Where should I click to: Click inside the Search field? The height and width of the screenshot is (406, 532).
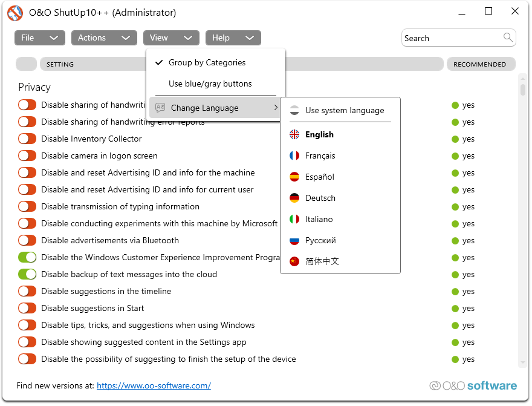450,38
